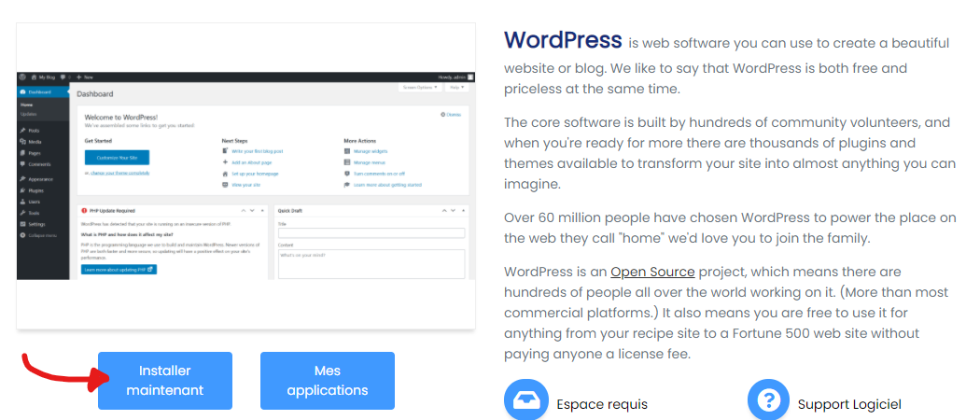Screen dimensions: 980x420
Task: Open the + New admin bar menu
Action: (82, 77)
